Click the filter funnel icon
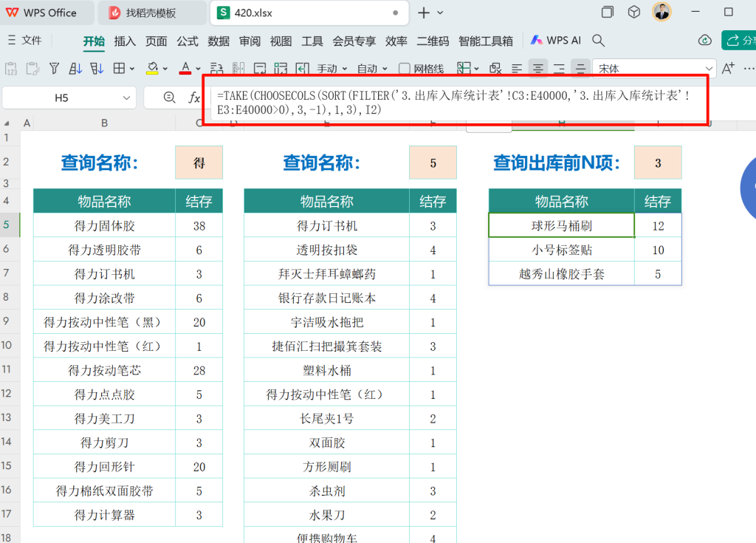756x543 pixels. pyautogui.click(x=54, y=69)
